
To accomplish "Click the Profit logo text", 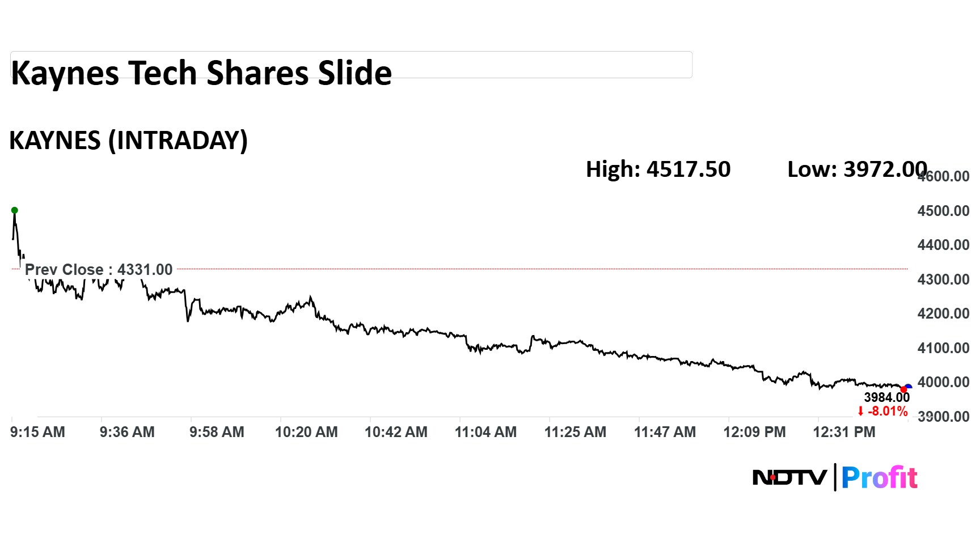I will point(879,478).
